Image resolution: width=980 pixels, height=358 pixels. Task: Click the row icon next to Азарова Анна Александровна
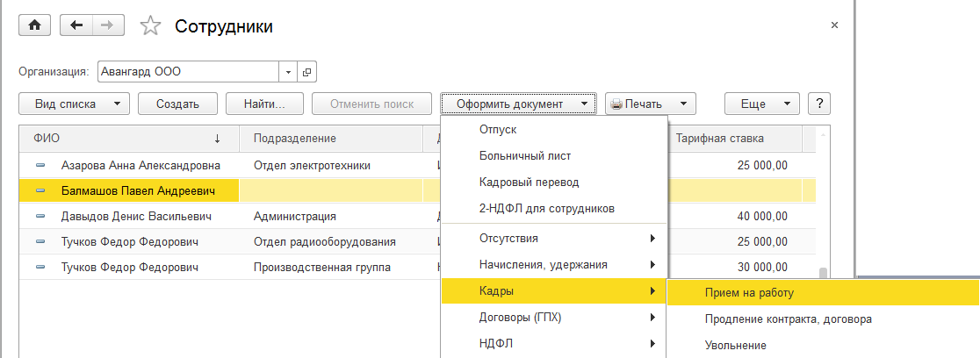40,165
